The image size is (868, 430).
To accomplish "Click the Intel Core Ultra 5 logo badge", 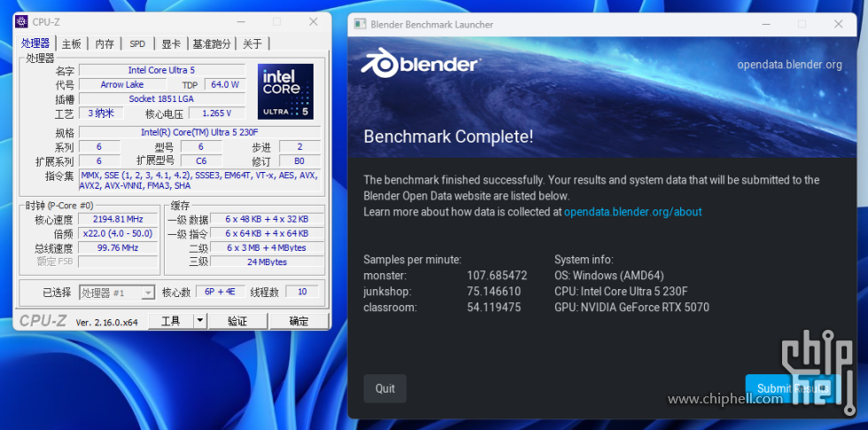I will (285, 91).
